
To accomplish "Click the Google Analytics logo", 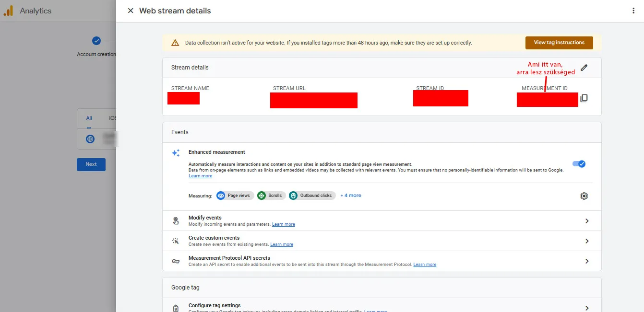I will (8, 11).
